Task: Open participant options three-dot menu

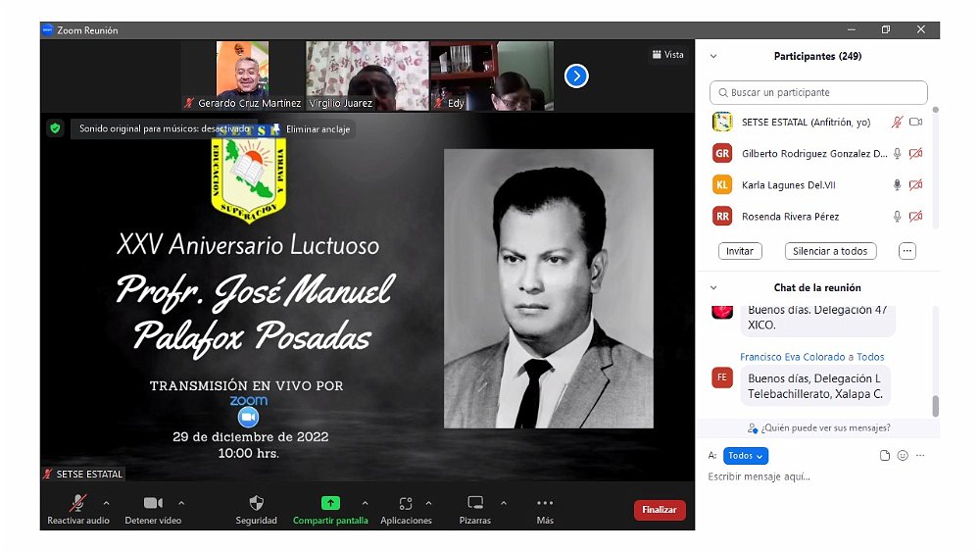Action: pos(907,251)
